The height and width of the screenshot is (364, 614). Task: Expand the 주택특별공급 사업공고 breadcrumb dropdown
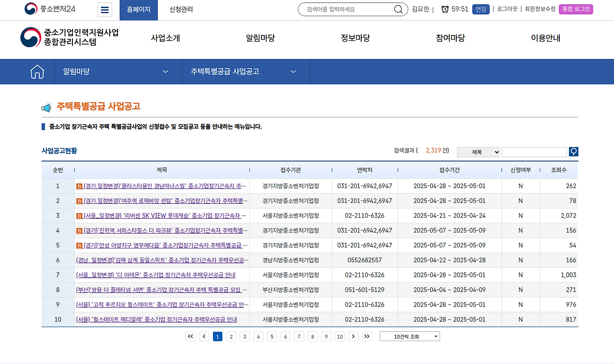pyautogui.click(x=293, y=71)
